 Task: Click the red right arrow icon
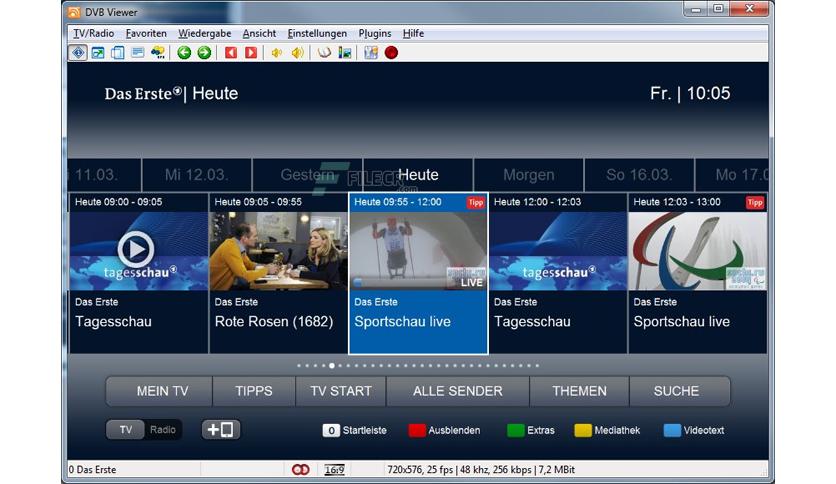pos(251,53)
